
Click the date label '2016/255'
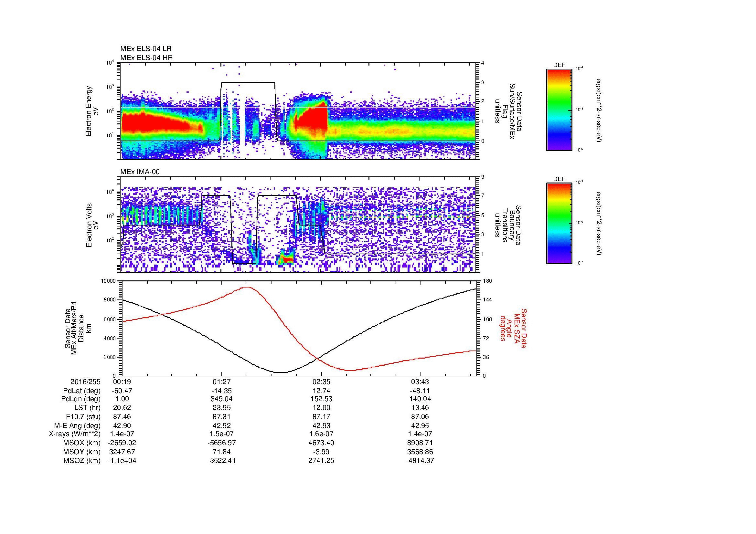(85, 382)
